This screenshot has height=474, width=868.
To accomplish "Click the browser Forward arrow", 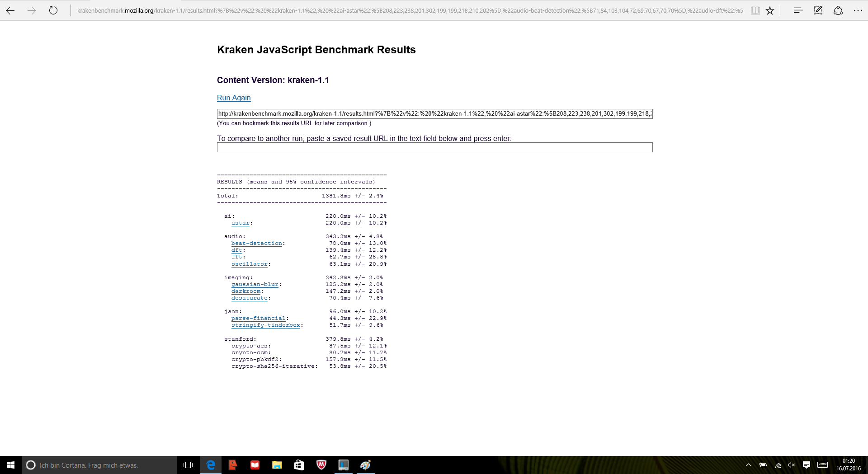I will click(x=32, y=10).
